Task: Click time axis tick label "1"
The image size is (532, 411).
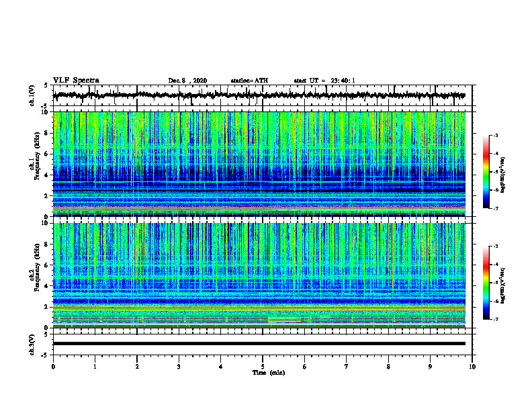Action: tap(95, 367)
